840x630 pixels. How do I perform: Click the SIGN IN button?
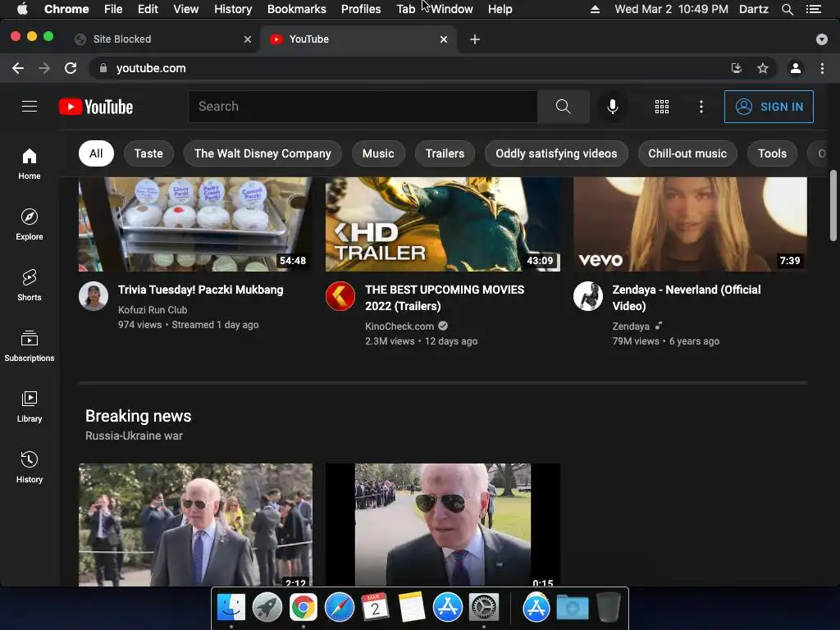coord(769,107)
